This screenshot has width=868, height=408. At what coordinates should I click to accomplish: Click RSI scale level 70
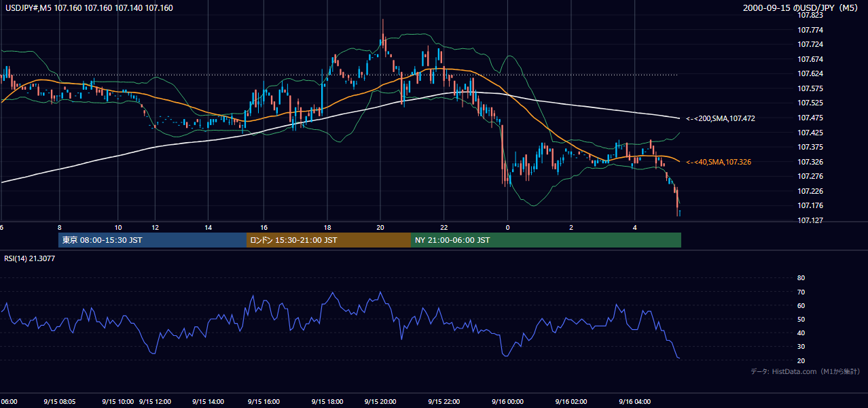pyautogui.click(x=801, y=292)
